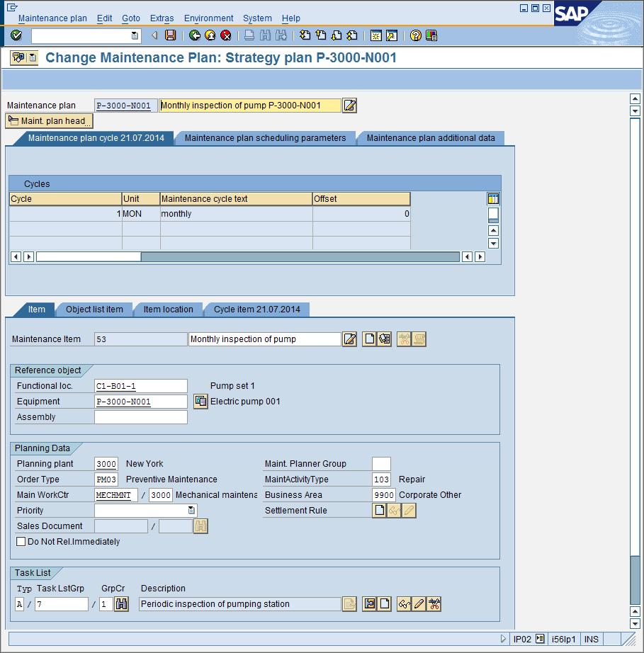Click the Customize Local Layout icon
Viewport: 644px width, 653px height.
point(431,35)
